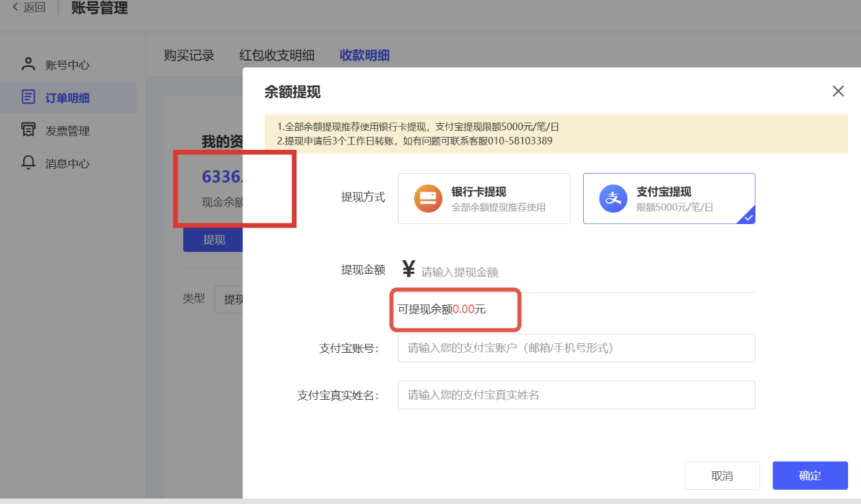
Task: Select 支付宝提现 withdrawal method
Action: coord(668,198)
